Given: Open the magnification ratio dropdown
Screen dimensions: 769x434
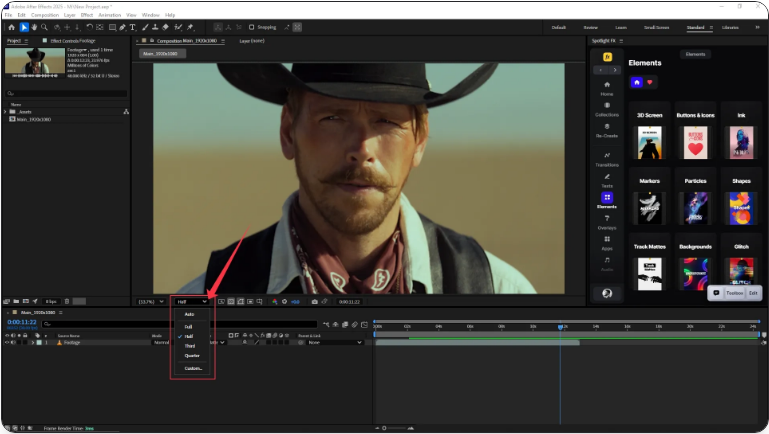Looking at the screenshot, I should click(x=152, y=300).
